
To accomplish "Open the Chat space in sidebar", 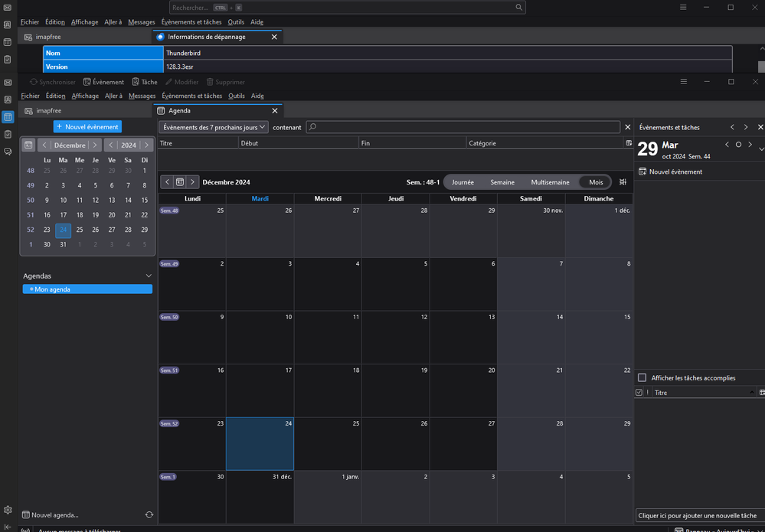I will [x=8, y=152].
